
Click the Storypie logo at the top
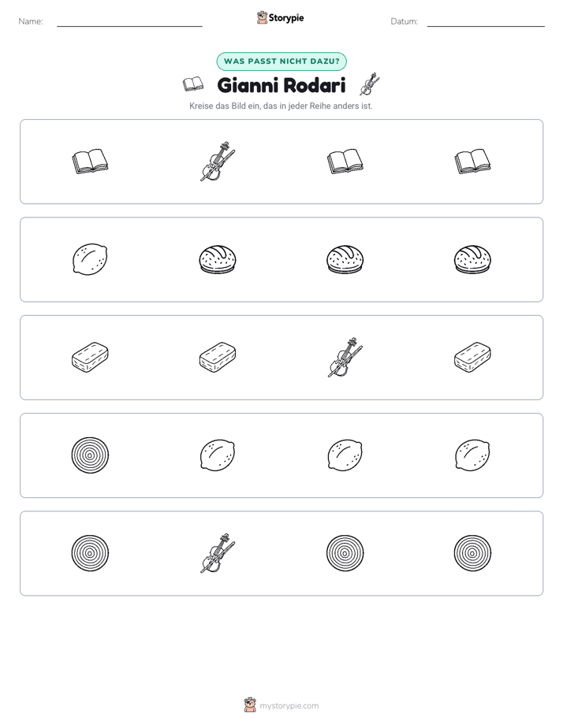[280, 17]
